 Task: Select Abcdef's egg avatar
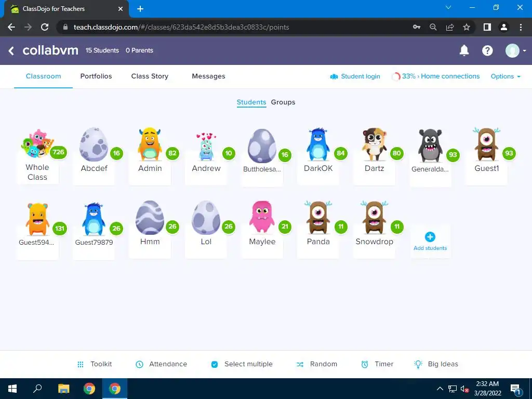(x=94, y=144)
